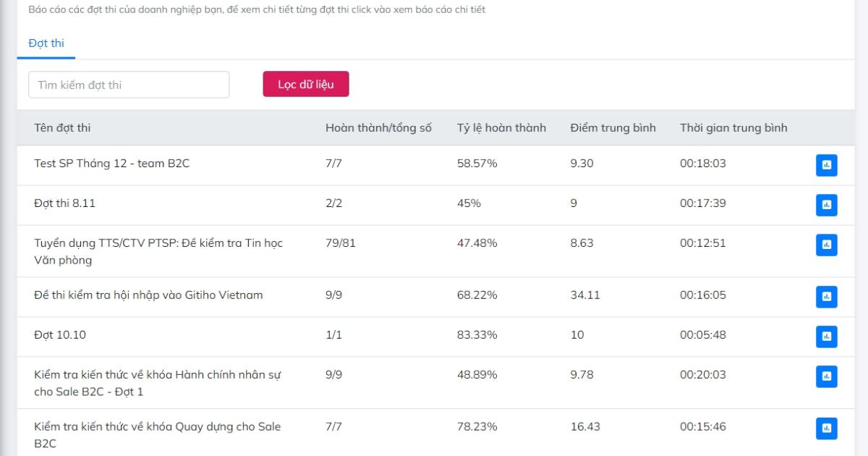Switch to the Đợt thi tab
The width and height of the screenshot is (868, 456).
(x=46, y=43)
